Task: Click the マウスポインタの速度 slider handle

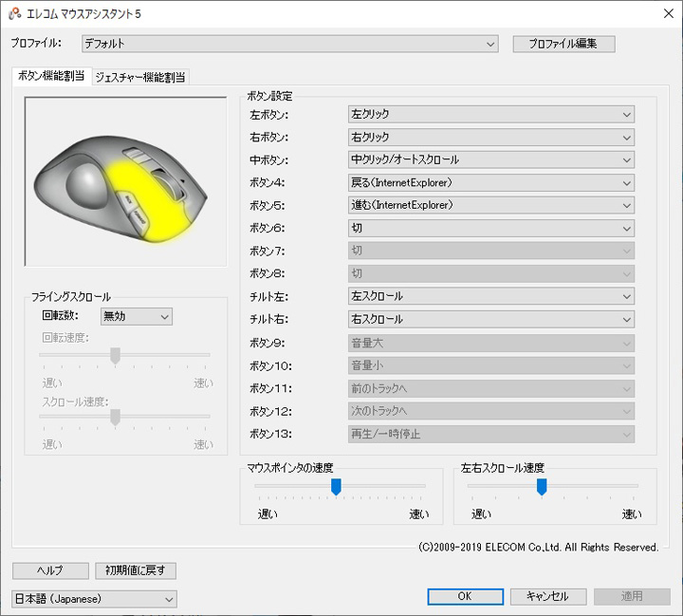Action: [336, 486]
